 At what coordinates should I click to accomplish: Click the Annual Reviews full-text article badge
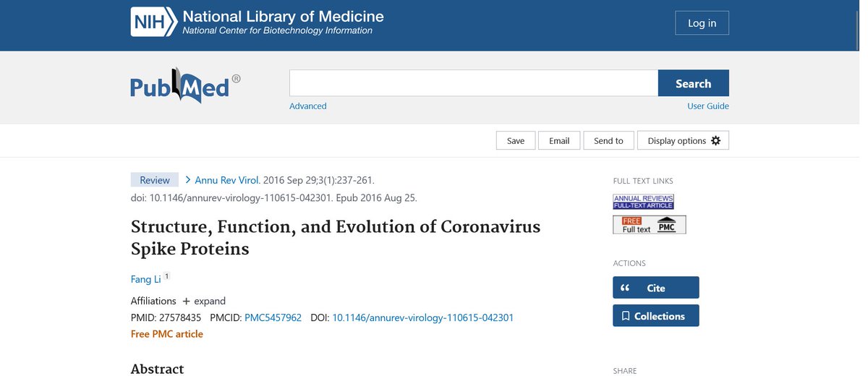pos(643,202)
